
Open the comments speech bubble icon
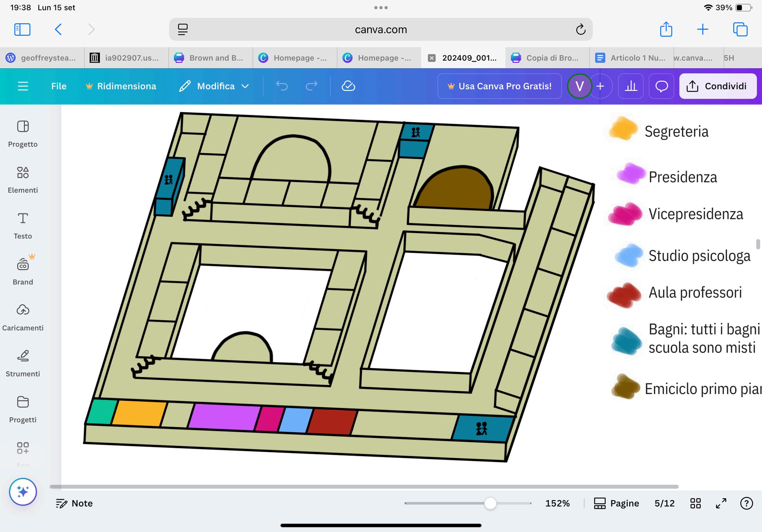(x=661, y=86)
